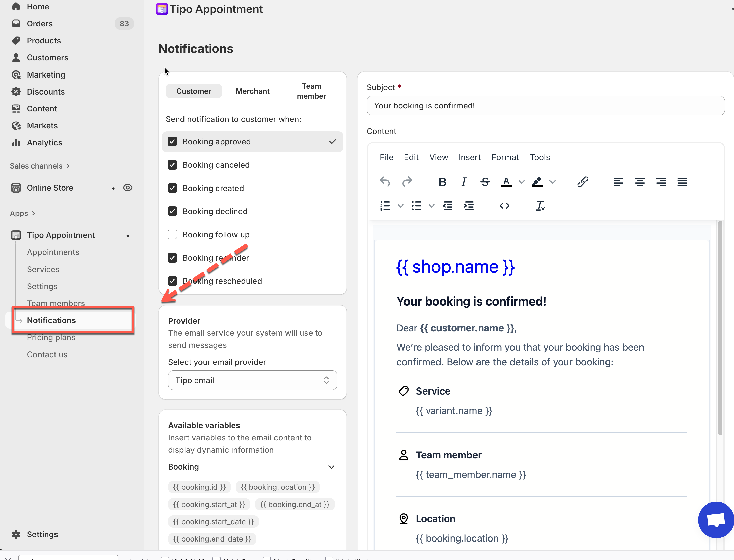The width and height of the screenshot is (734, 560).
Task: Open the text color dropdown arrow
Action: (x=521, y=182)
